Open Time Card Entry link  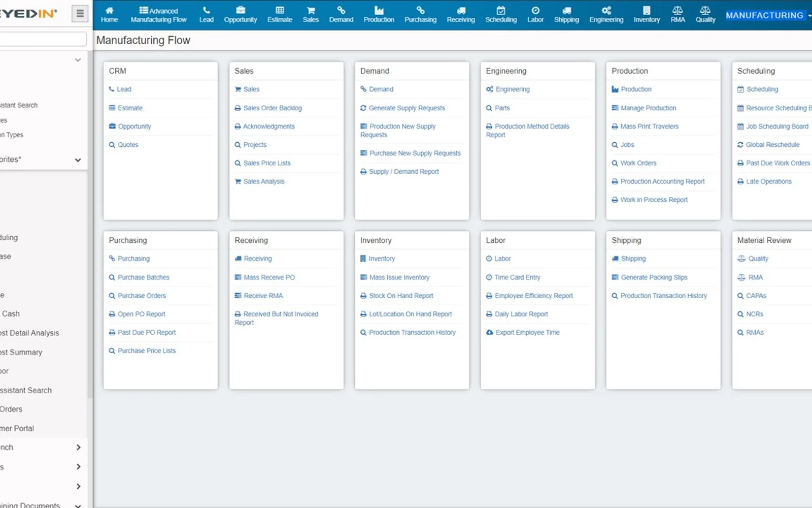[x=517, y=277]
